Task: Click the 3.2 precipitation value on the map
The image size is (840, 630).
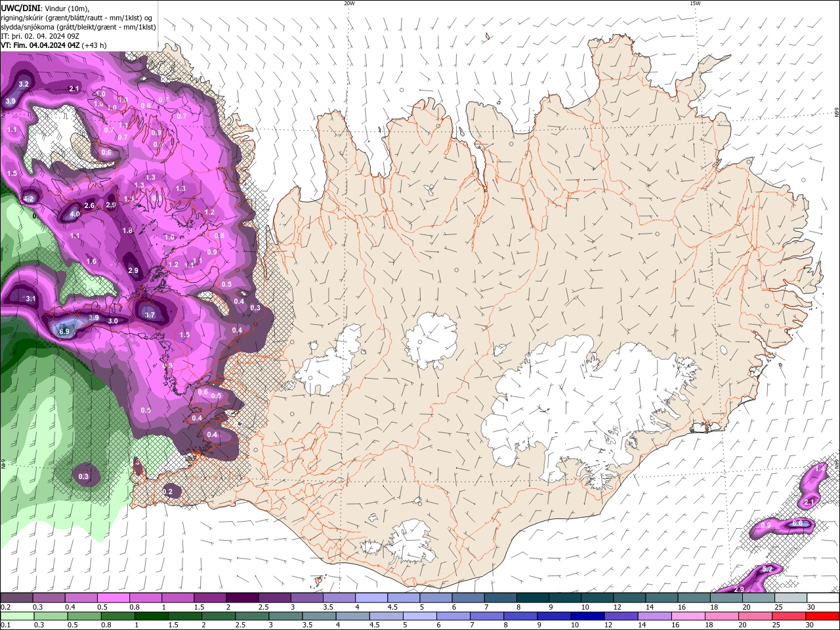Action: pos(24,84)
